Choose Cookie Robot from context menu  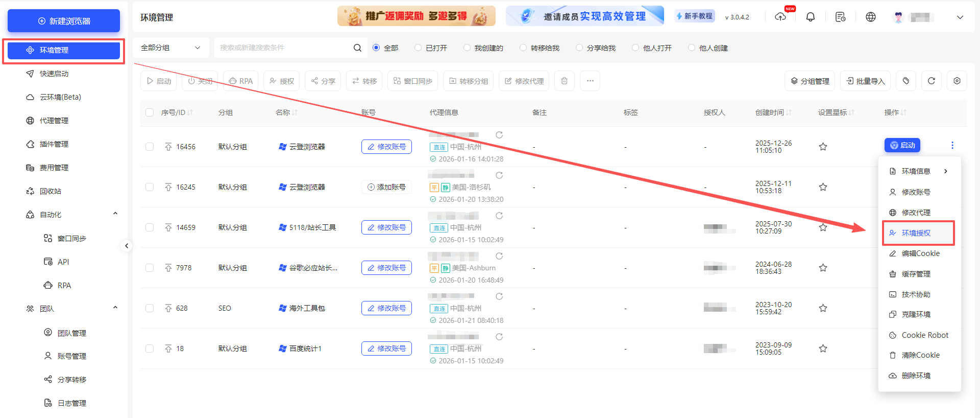pyautogui.click(x=920, y=335)
